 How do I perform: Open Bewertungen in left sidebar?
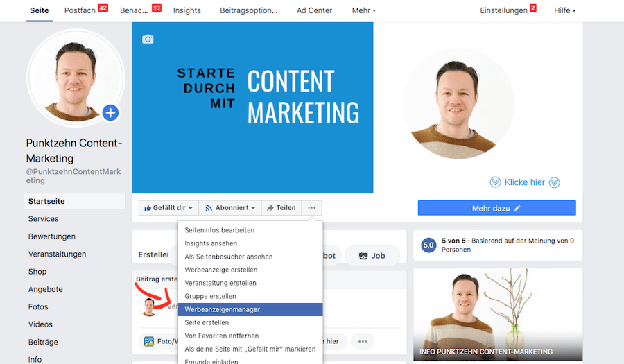click(x=52, y=236)
